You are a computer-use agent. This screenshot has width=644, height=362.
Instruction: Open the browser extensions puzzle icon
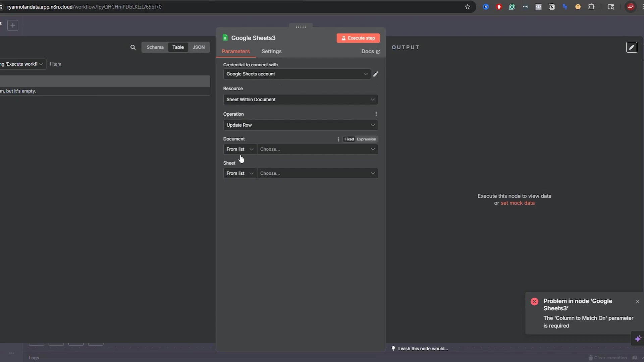591,7
